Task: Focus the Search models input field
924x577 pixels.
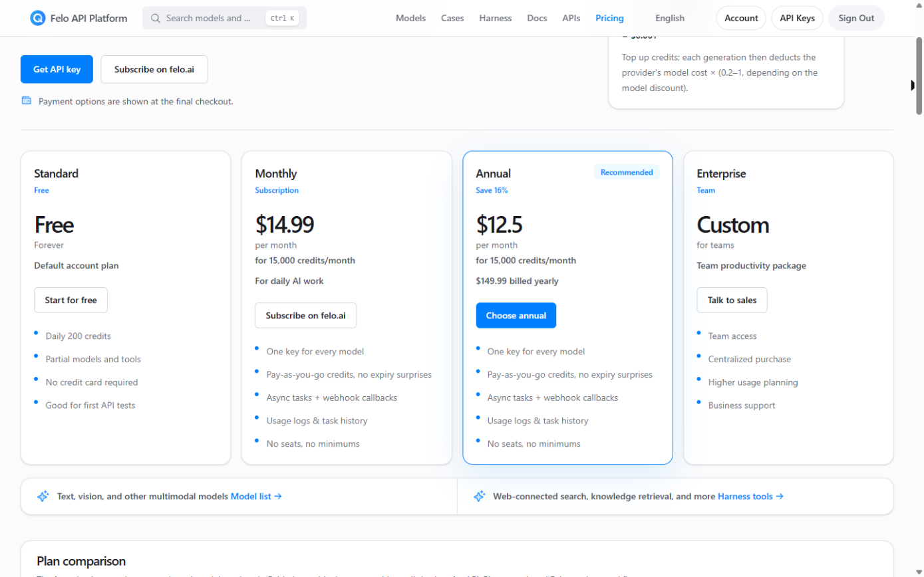Action: (224, 18)
